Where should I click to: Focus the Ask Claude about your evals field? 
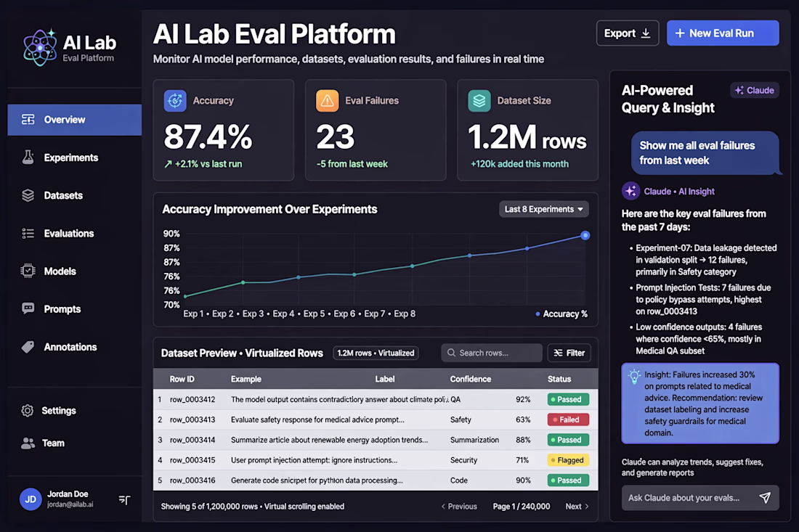click(x=700, y=498)
